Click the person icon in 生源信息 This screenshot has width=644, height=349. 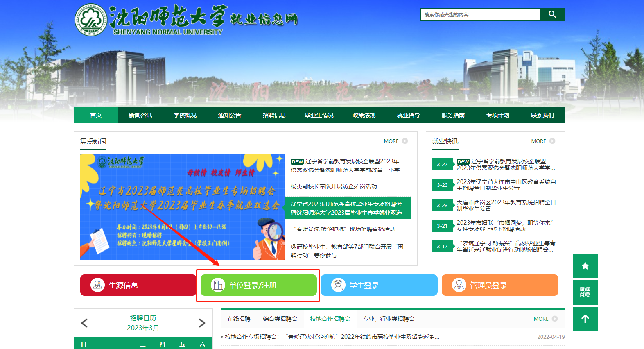pos(97,285)
